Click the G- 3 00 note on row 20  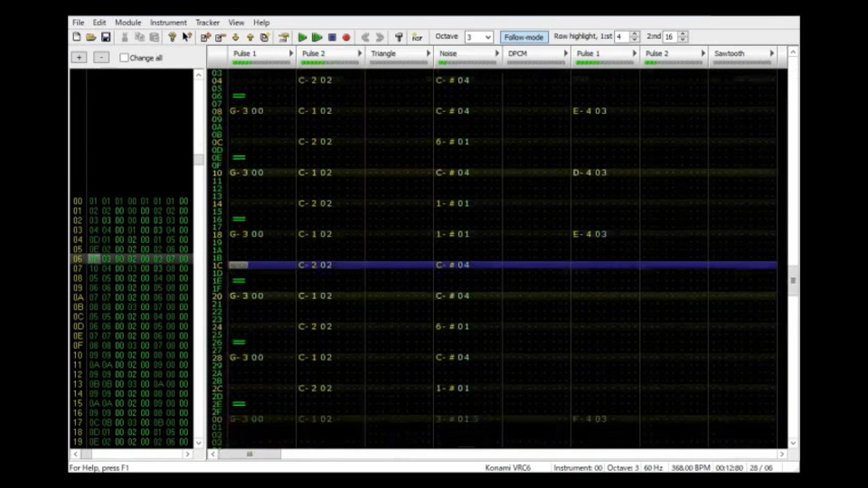[x=246, y=296]
